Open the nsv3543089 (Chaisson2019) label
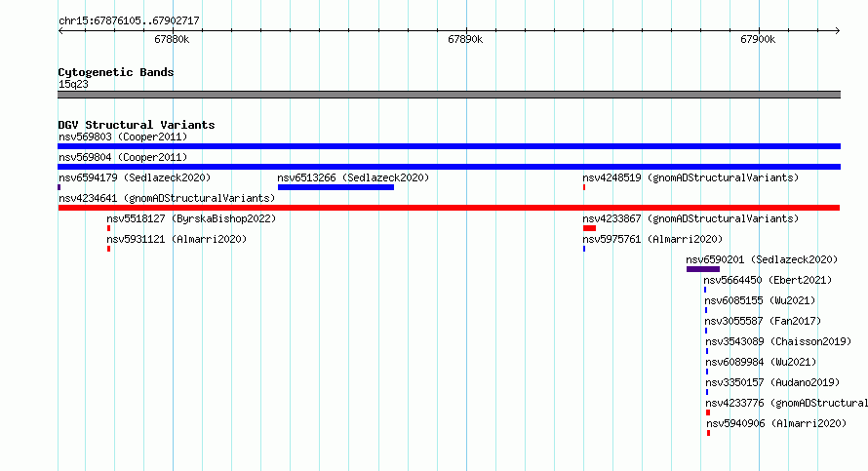 click(x=778, y=341)
